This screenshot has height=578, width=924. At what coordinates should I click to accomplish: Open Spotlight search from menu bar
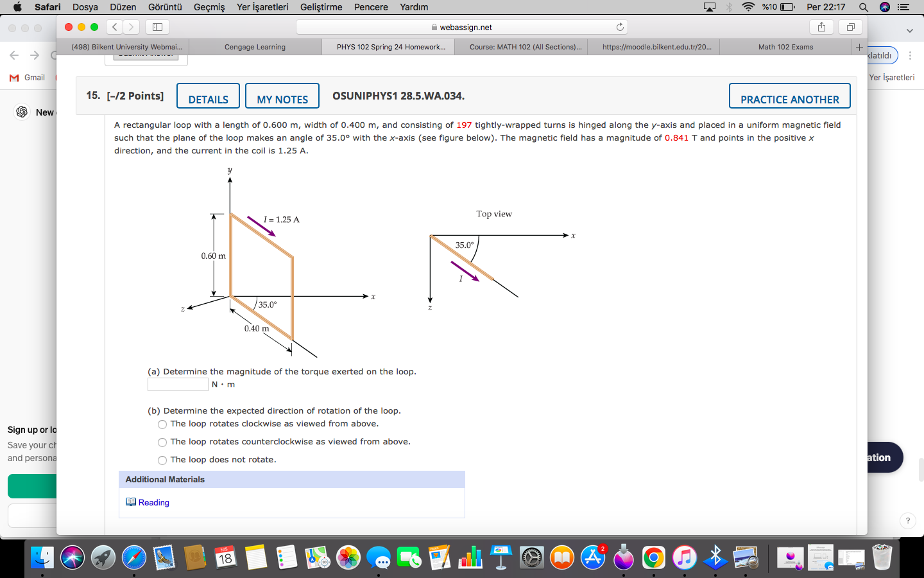pos(864,7)
